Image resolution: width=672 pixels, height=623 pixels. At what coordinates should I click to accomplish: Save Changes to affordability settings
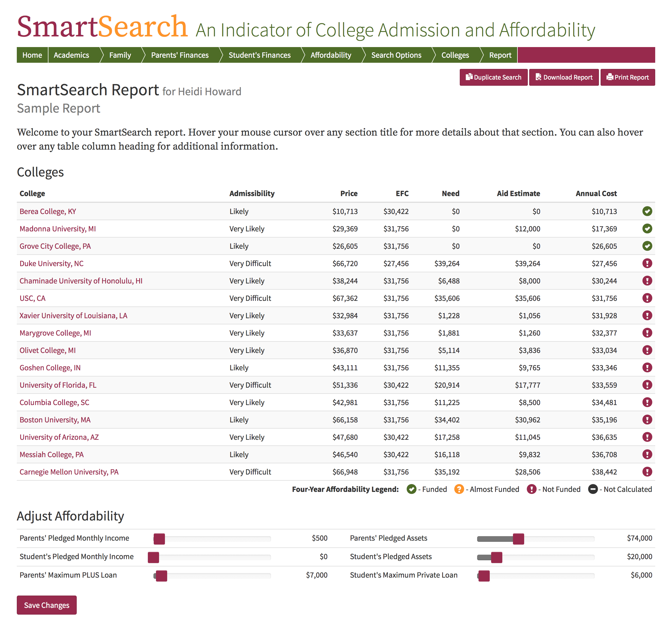tap(46, 605)
